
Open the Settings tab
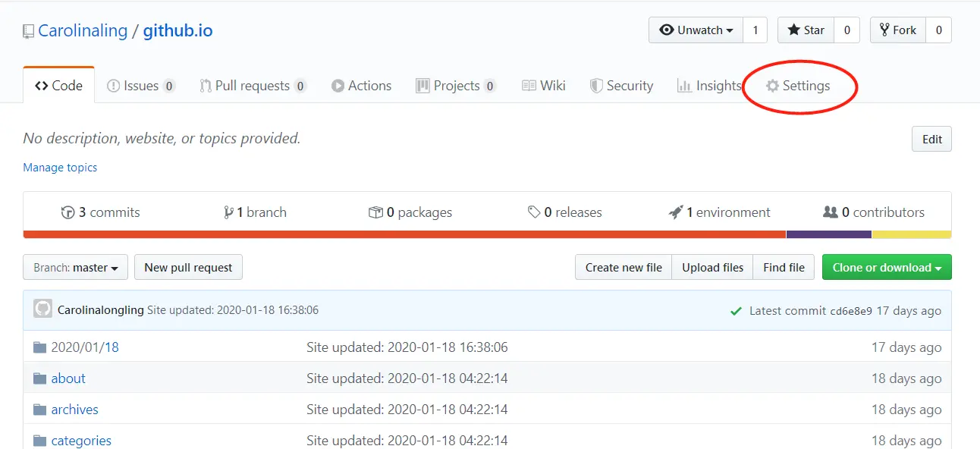(798, 86)
